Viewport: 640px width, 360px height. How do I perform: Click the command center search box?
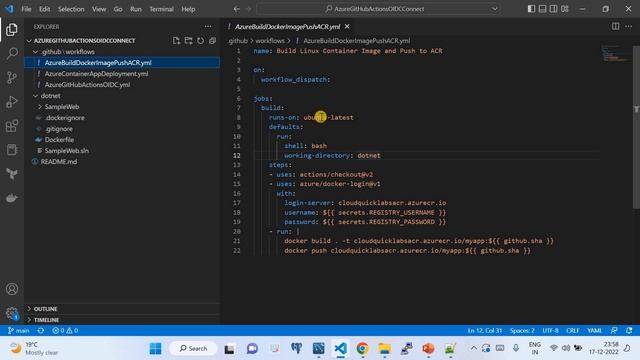coord(379,9)
